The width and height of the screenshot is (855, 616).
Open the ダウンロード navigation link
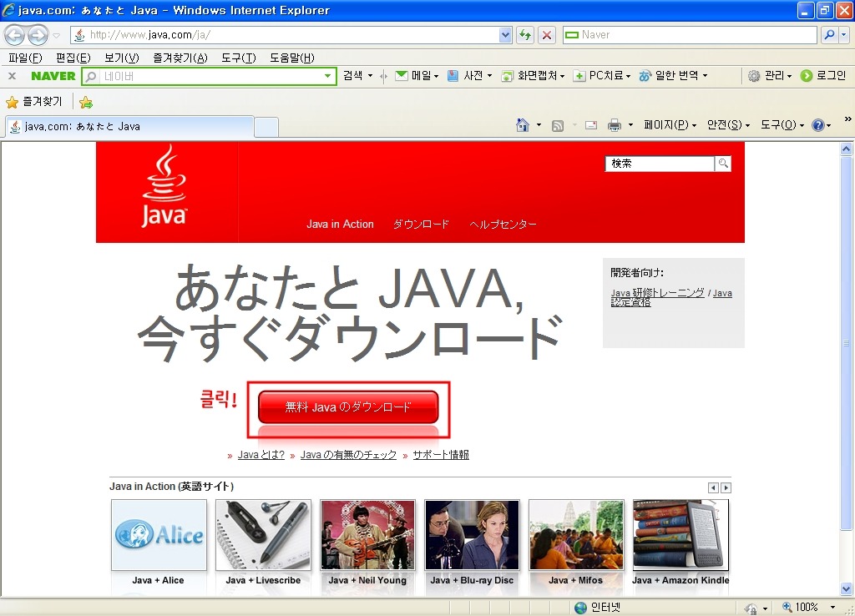[421, 224]
